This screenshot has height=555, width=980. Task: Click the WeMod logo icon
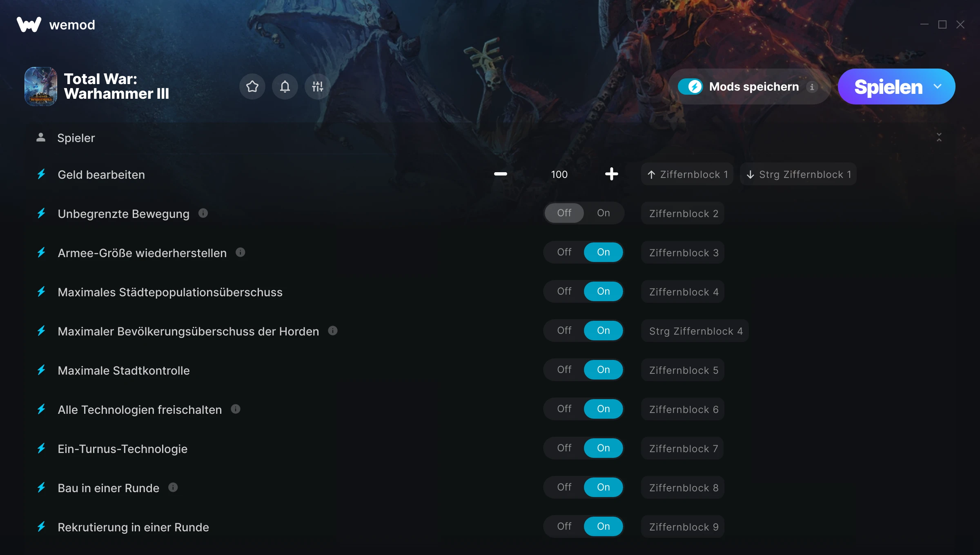point(29,24)
